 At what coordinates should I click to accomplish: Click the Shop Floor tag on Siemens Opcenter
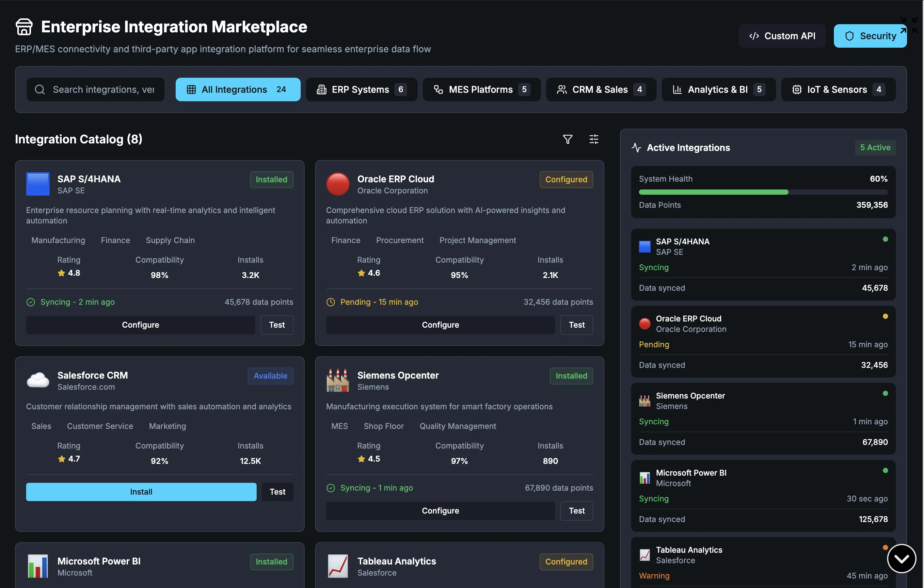point(384,426)
